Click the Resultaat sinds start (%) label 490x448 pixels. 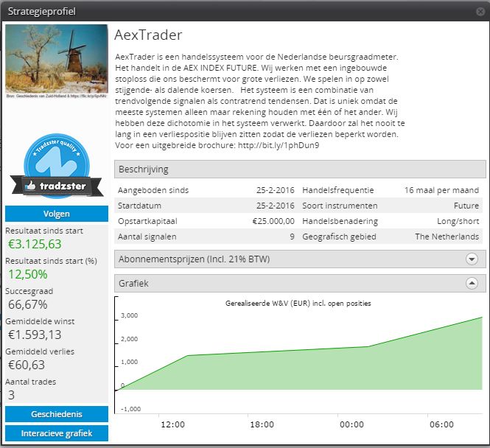(x=52, y=261)
